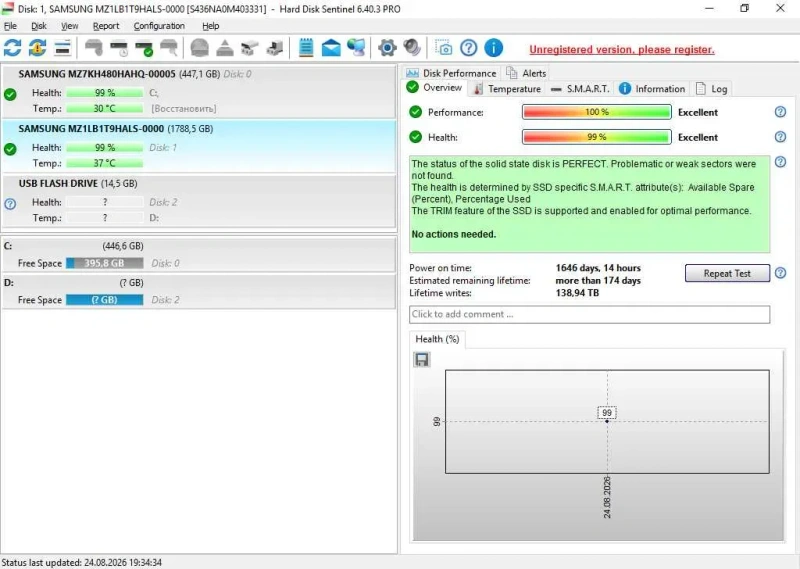
Task: Select SAMSUNG MZ7KH480HAHQ-00005 disk entry
Action: pos(199,92)
